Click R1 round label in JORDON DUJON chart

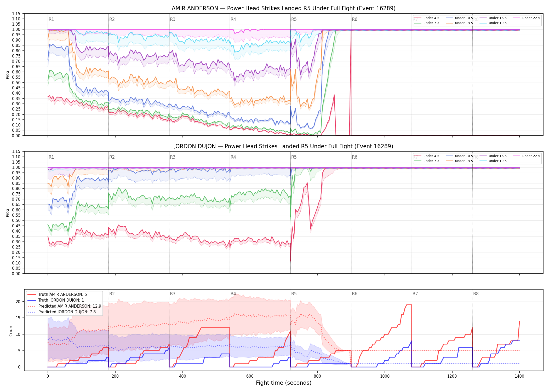click(51, 157)
